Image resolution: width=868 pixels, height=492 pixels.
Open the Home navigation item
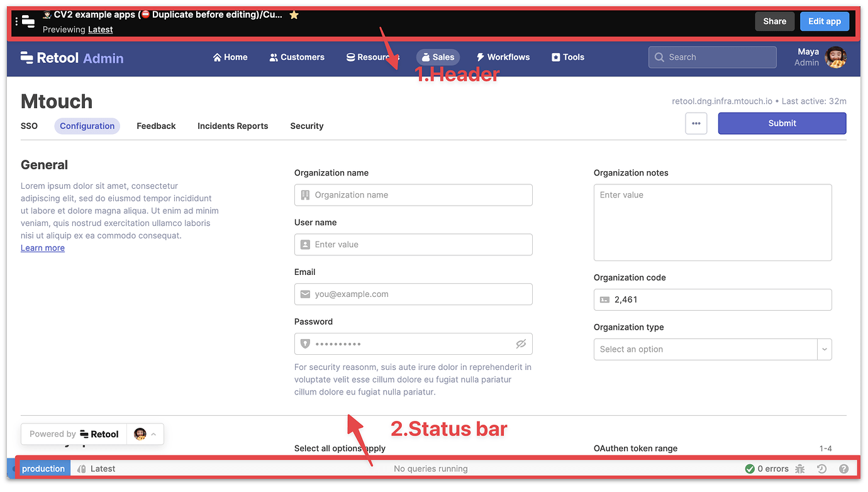230,57
